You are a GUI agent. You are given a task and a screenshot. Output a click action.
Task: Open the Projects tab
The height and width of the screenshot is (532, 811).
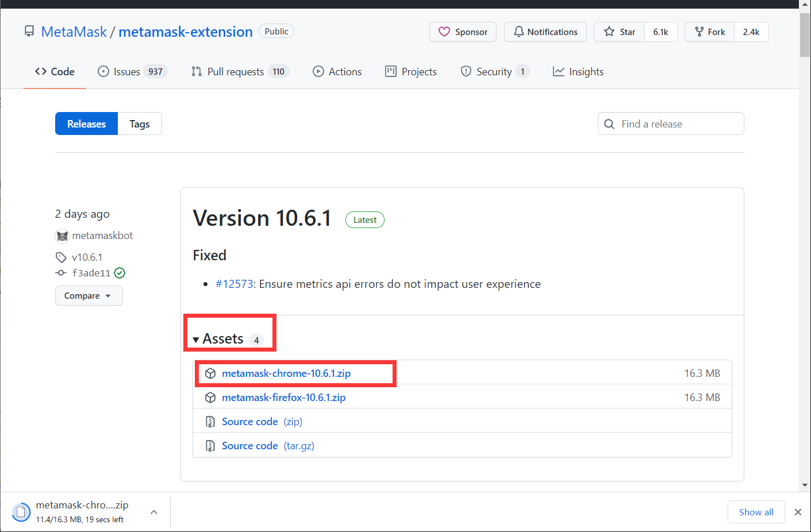point(411,72)
